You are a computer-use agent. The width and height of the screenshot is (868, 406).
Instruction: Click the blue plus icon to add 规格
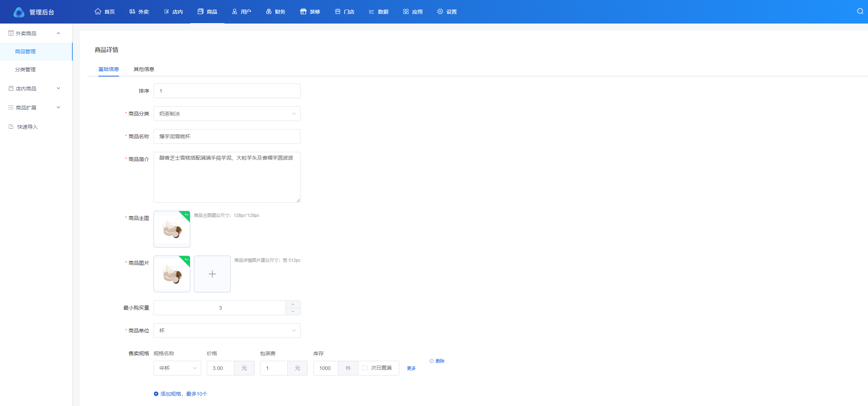click(x=156, y=394)
